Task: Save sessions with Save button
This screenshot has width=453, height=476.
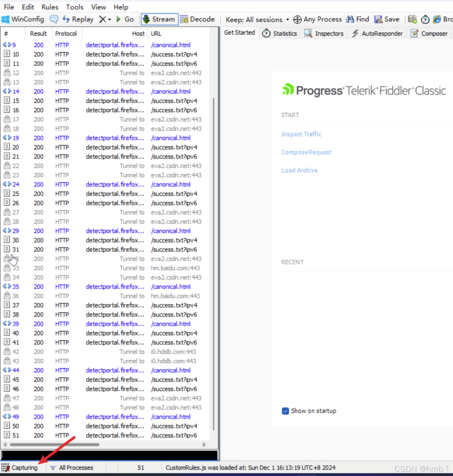Action: click(387, 19)
